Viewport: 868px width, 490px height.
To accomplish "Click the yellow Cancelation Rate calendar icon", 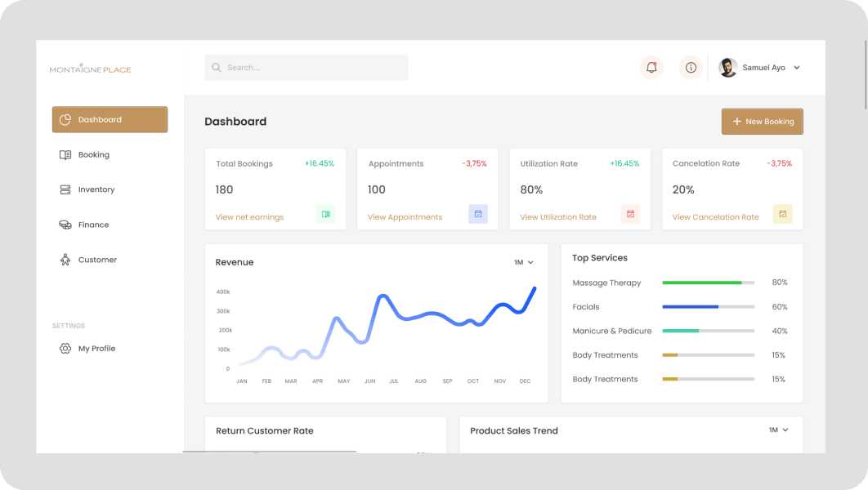I will click(x=782, y=215).
